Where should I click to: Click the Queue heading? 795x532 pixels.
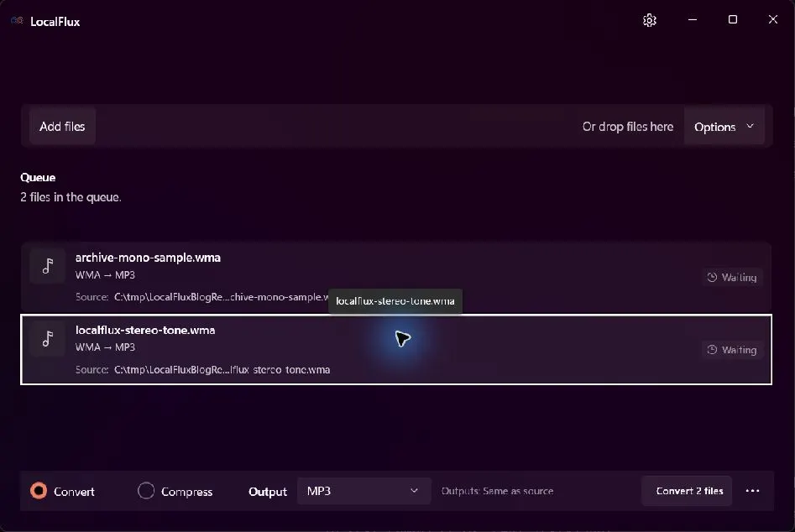(38, 177)
